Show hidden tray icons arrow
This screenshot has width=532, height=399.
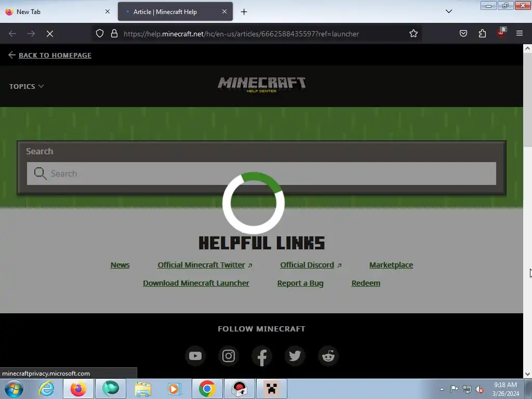442,389
